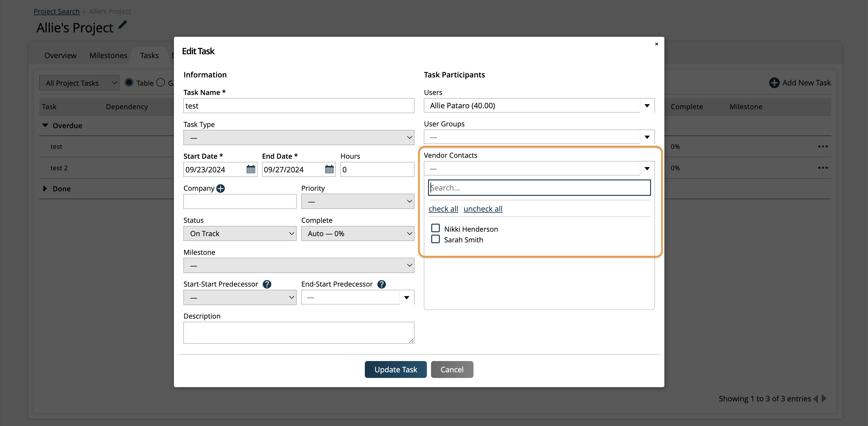The image size is (868, 426).
Task: Click the pencil icon next to Allie's Project
Action: [x=123, y=25]
